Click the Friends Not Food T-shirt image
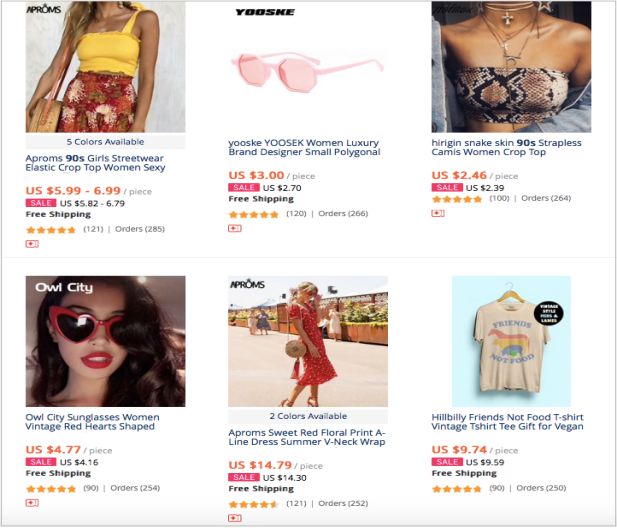Viewport: 617px width, 528px height. tap(511, 341)
